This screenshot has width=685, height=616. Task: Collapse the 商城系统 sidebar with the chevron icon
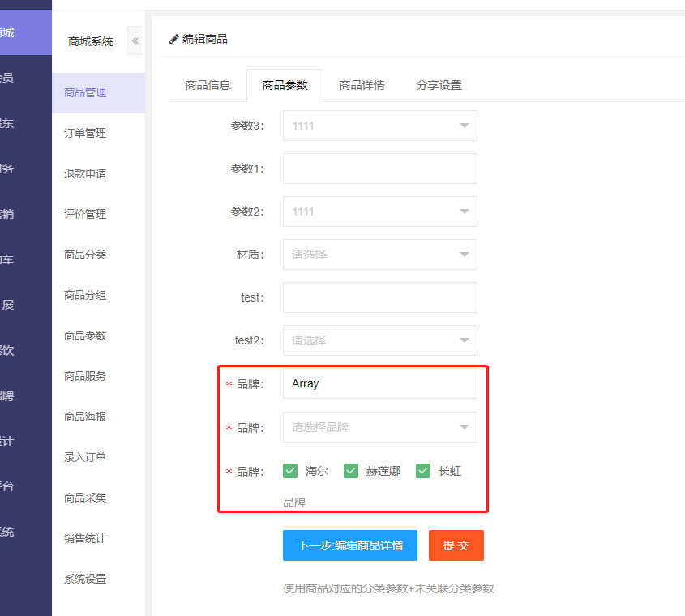(135, 41)
